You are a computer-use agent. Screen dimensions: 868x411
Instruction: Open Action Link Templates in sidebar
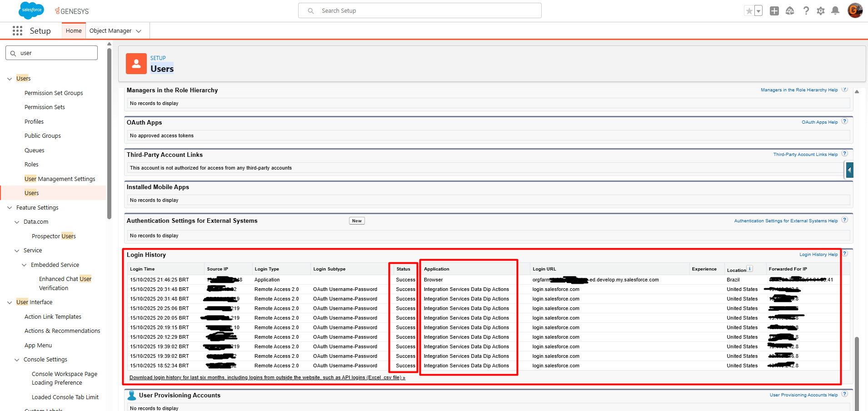coord(53,316)
